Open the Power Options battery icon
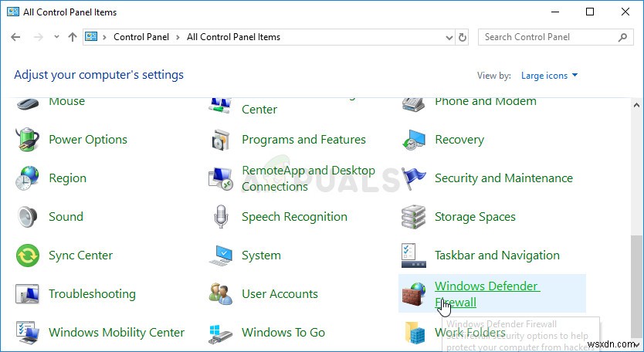The height and width of the screenshot is (352, 644). [28, 140]
